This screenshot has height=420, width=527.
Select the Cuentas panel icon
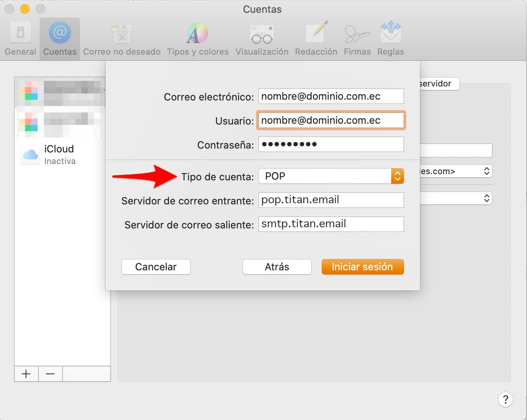coord(59,38)
